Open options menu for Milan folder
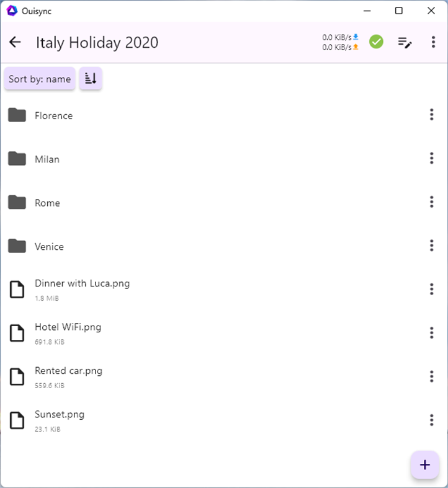 pyautogui.click(x=431, y=159)
